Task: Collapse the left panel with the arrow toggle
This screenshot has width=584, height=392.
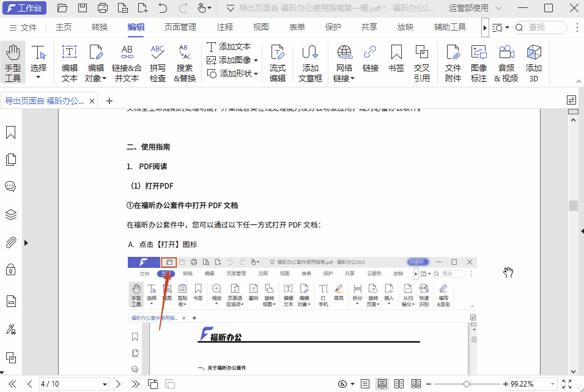Action: pos(26,242)
